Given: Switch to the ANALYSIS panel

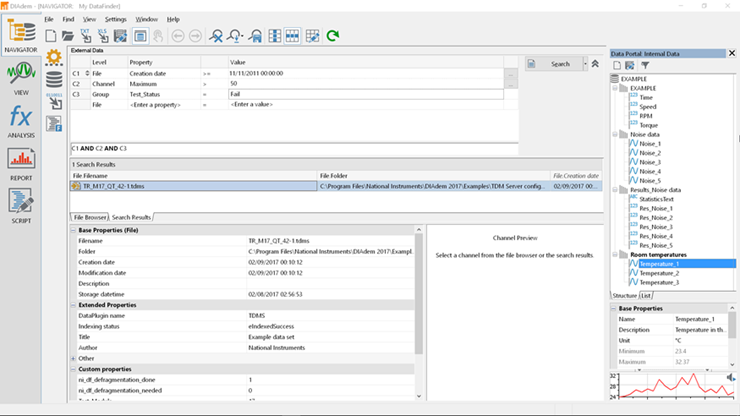Looking at the screenshot, I should [21, 122].
